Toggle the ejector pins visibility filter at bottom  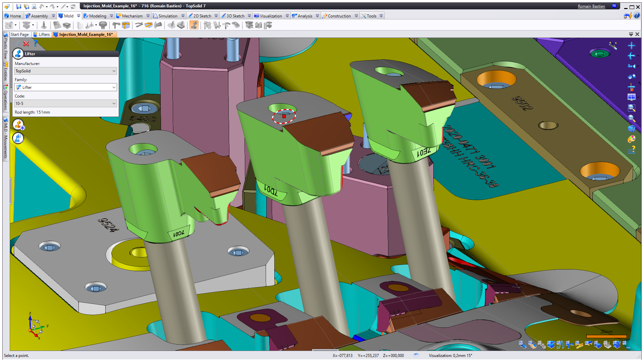[560, 344]
